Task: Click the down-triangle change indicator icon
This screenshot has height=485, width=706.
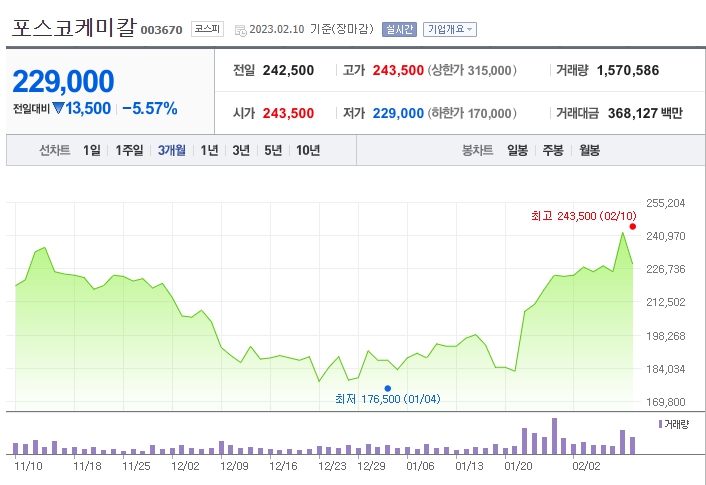Action: (x=59, y=108)
